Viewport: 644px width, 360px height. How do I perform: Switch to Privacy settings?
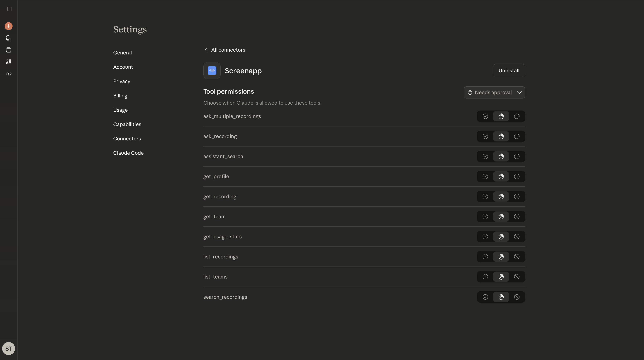(x=121, y=81)
